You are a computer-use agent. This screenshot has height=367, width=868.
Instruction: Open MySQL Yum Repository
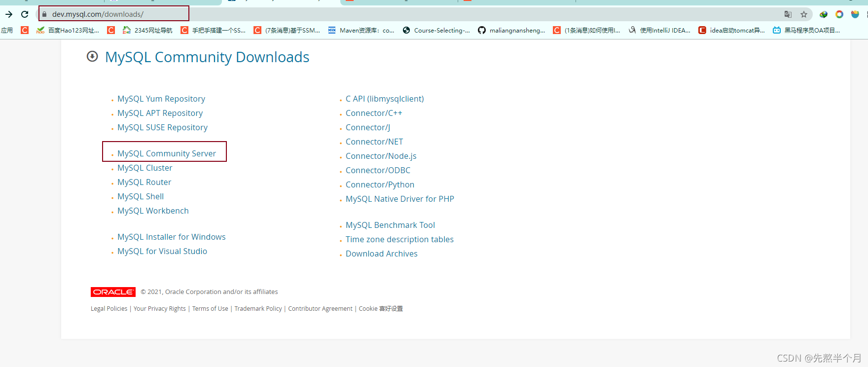(x=161, y=99)
